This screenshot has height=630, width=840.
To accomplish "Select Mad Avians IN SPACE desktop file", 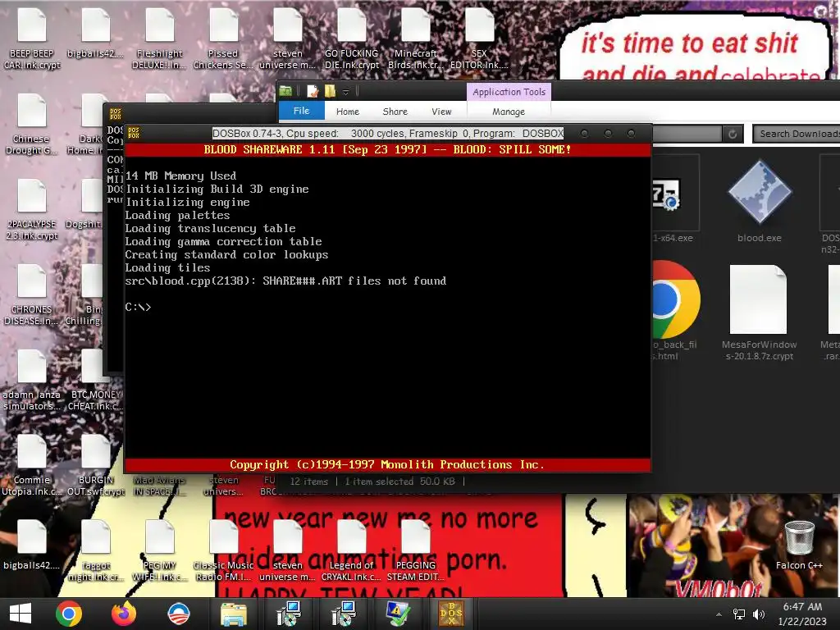I will (160, 486).
